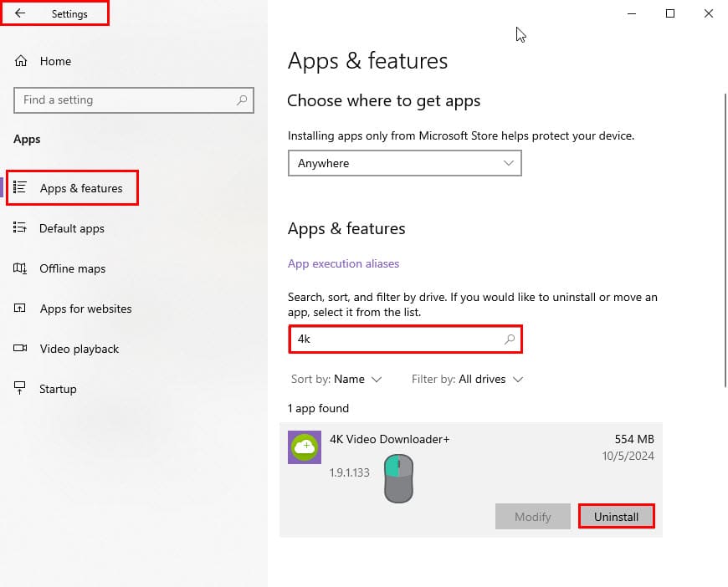Click the Apps & features list icon

tap(20, 187)
